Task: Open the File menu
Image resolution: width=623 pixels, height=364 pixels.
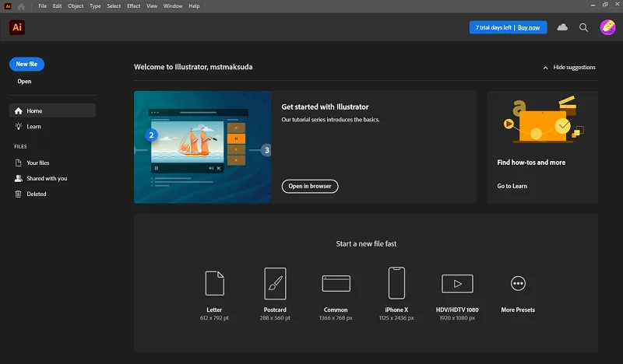Action: tap(43, 6)
